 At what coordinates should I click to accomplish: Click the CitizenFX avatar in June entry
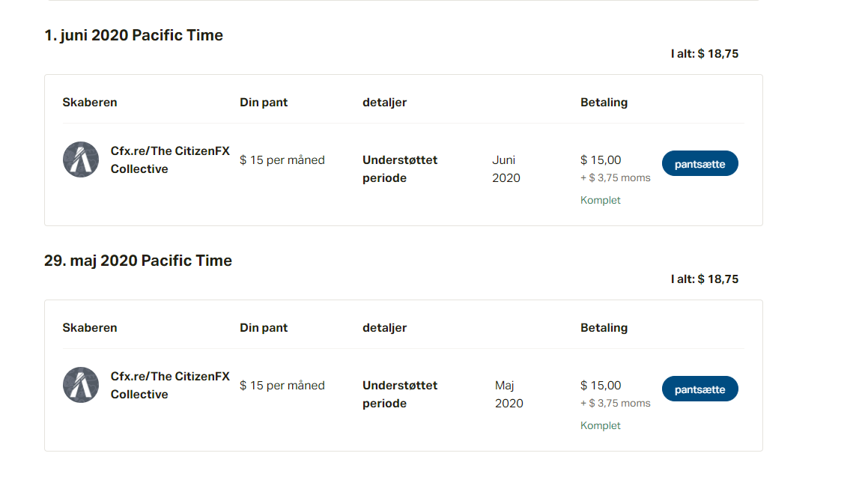(x=81, y=160)
